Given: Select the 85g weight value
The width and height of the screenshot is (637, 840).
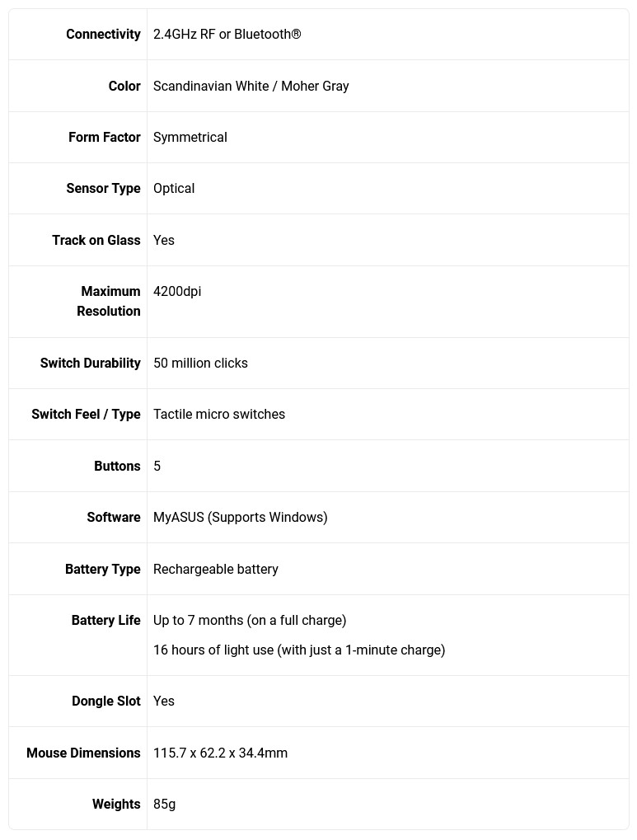Looking at the screenshot, I should 164,804.
